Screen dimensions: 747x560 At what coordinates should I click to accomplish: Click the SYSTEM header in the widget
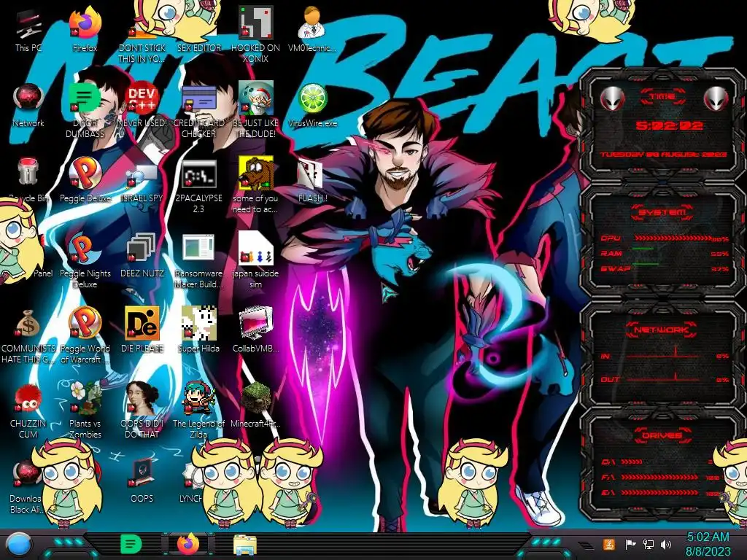tap(662, 212)
